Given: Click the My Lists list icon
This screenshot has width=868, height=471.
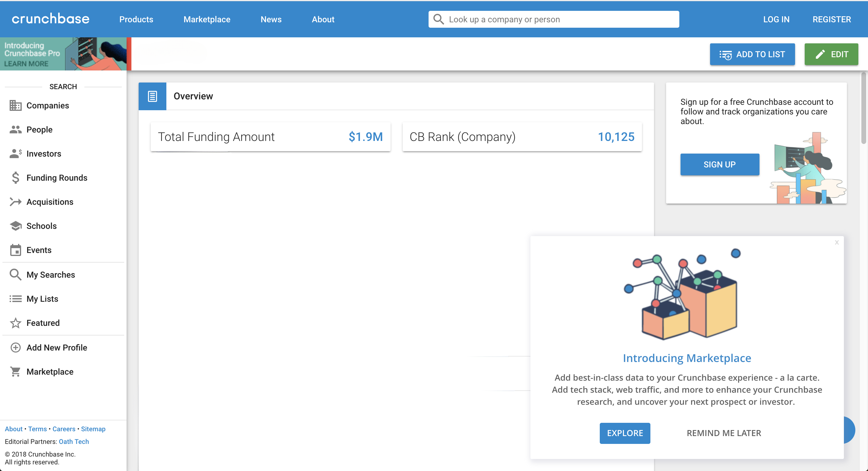Looking at the screenshot, I should point(15,299).
